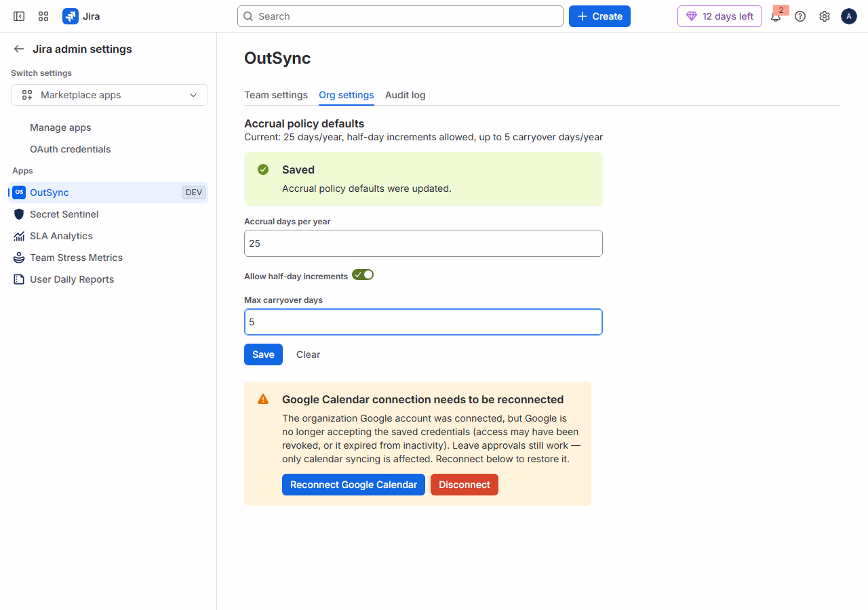This screenshot has width=868, height=610.
Task: Click the Create button
Action: [x=599, y=16]
